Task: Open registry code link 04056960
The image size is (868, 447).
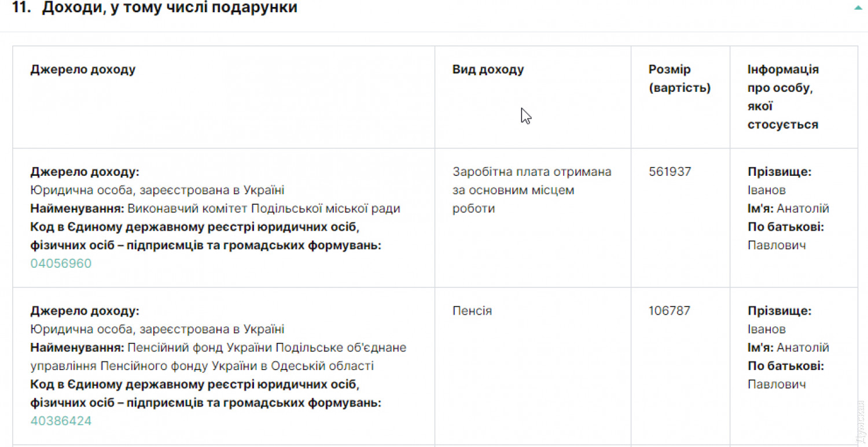Action: 61,264
